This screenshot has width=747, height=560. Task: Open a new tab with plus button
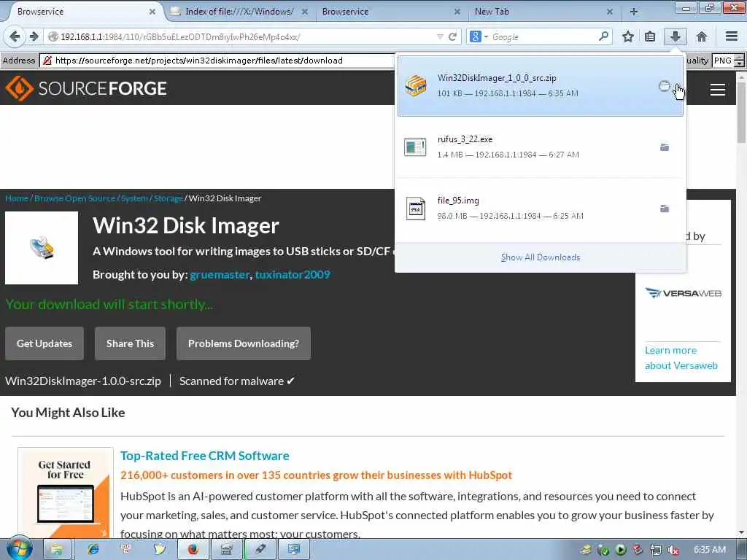634,12
